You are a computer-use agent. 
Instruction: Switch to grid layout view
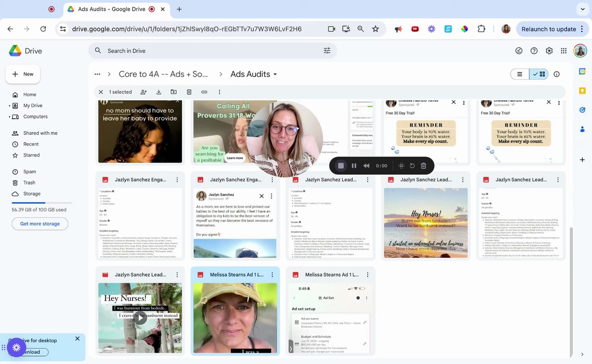pyautogui.click(x=539, y=74)
